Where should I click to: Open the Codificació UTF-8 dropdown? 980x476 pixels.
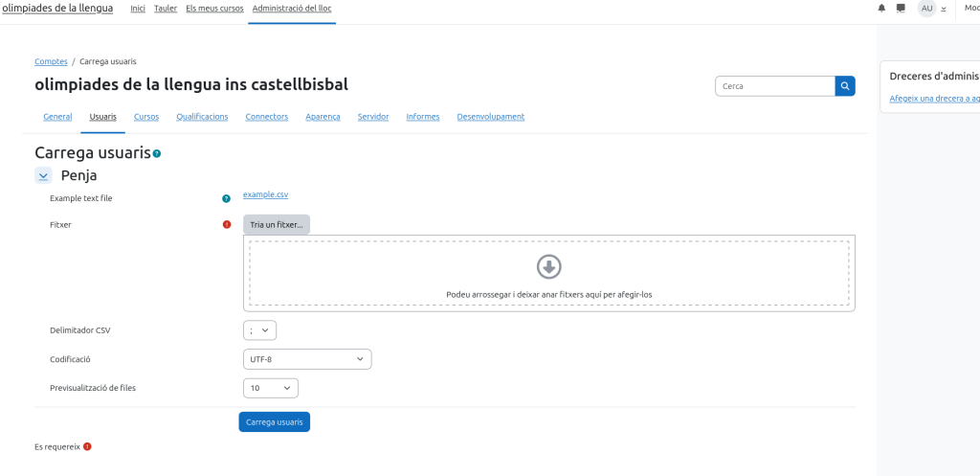click(x=307, y=359)
